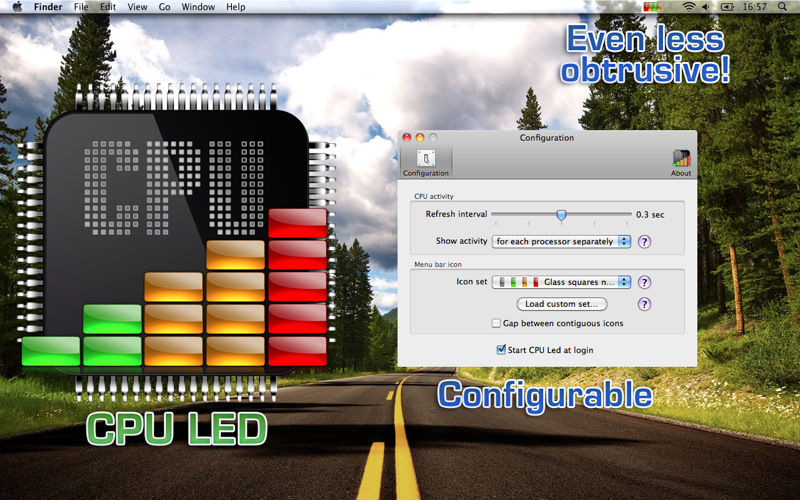The image size is (800, 500).
Task: Open the File menu
Action: (x=81, y=7)
